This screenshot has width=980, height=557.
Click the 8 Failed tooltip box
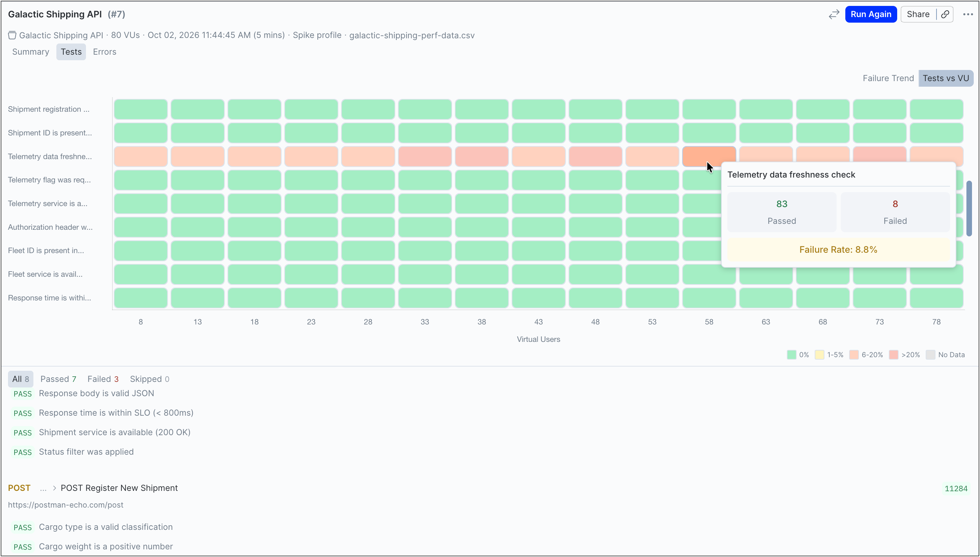[x=895, y=212]
